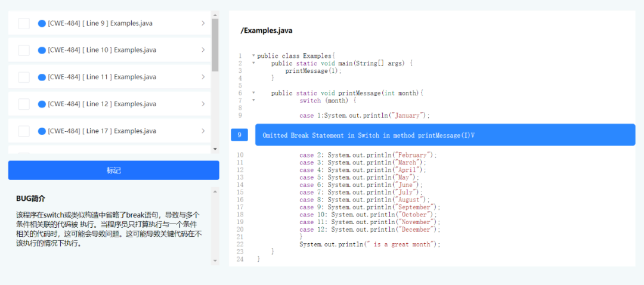This screenshot has width=644, height=285.
Task: Open Line 12 issue details with its arrow
Action: point(203,104)
